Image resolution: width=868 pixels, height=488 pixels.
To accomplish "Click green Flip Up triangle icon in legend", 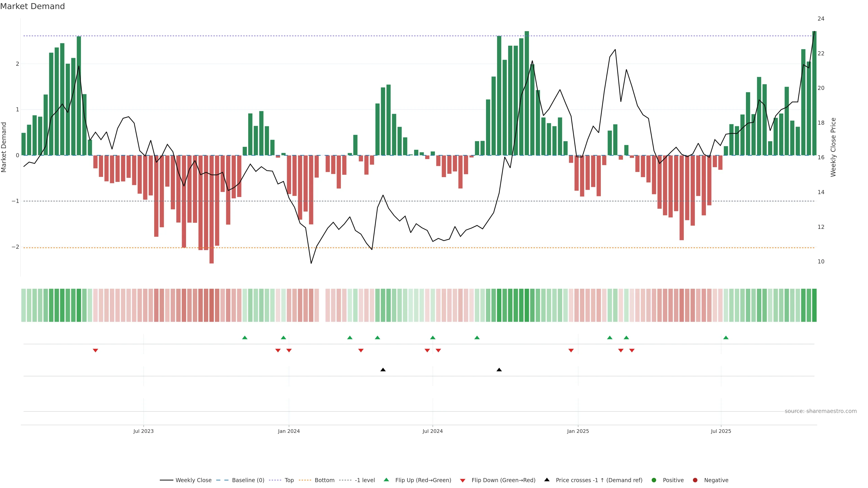I will pyautogui.click(x=387, y=480).
